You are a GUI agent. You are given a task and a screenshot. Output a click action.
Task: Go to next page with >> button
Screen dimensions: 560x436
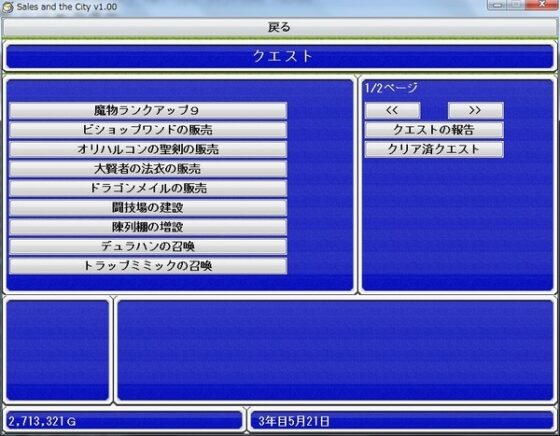point(475,110)
